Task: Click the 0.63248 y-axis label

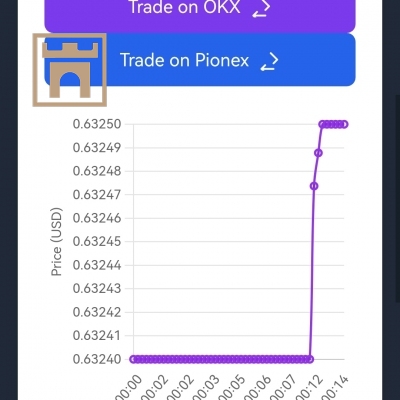Action: [x=97, y=171]
